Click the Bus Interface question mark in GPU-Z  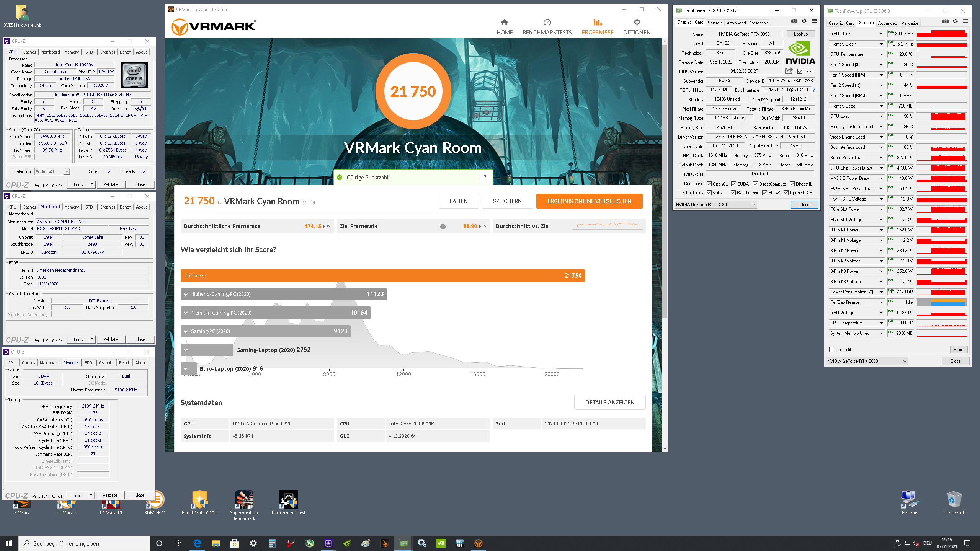[814, 90]
